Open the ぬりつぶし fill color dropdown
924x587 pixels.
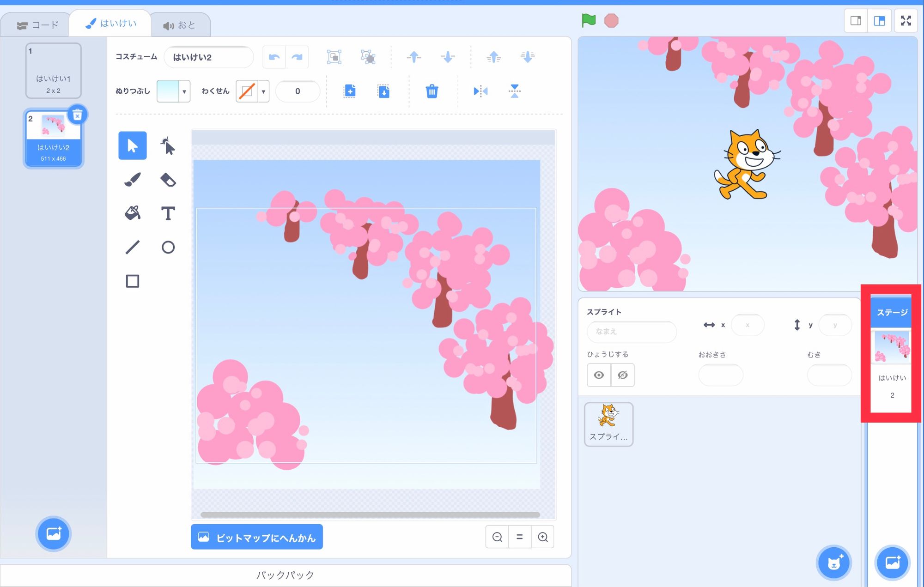[184, 91]
